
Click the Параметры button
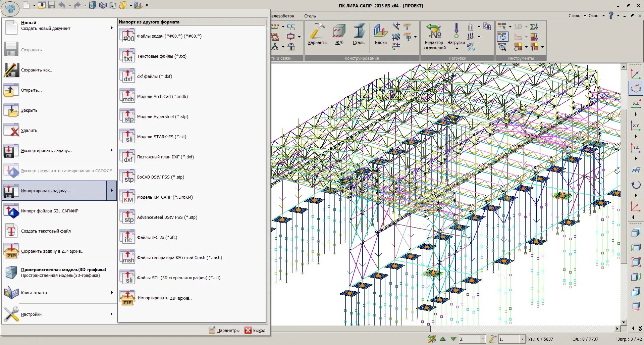click(224, 331)
